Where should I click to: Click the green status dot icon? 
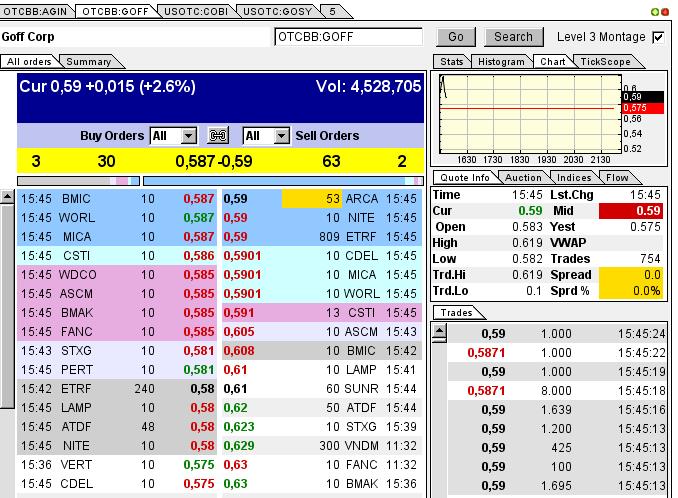click(x=655, y=12)
